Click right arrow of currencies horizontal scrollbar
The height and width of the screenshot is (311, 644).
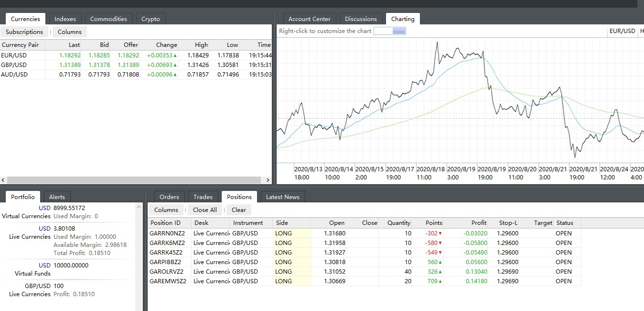(x=268, y=180)
